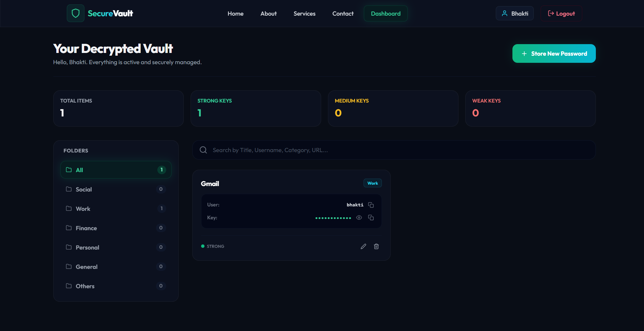644x331 pixels.
Task: Select the General folder
Action: point(116,266)
